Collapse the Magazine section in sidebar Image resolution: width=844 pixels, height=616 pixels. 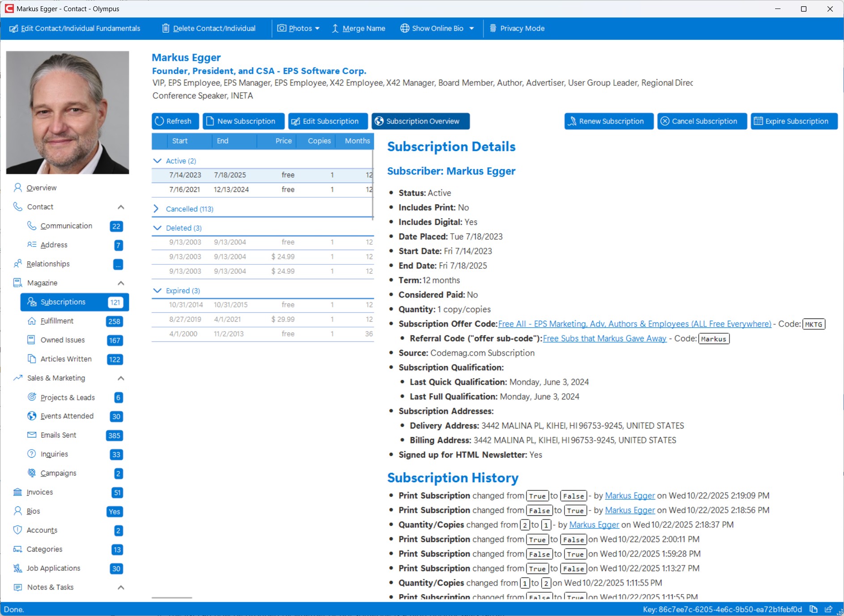[x=121, y=283]
